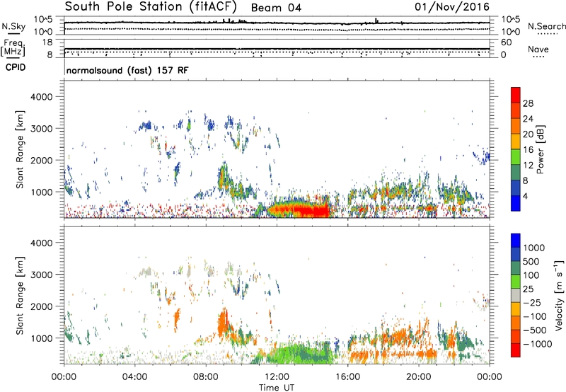Pick the blue top segment of velocity colorbar
The height and width of the screenshot is (392, 566).
pos(516,241)
